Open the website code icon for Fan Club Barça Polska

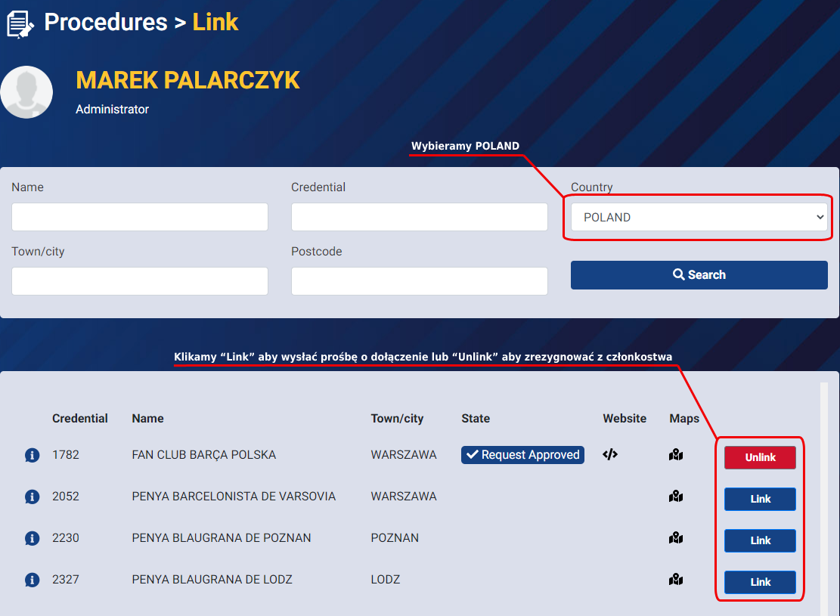coord(609,455)
